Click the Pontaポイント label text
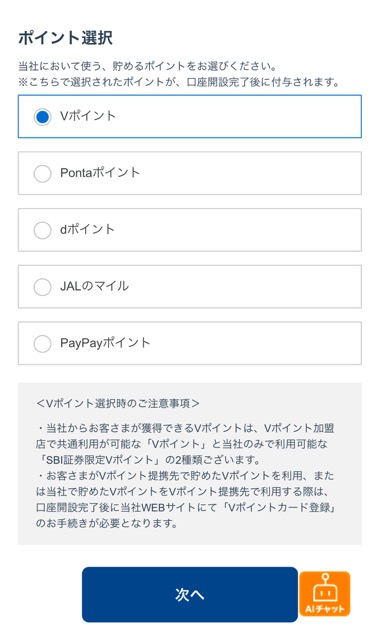Image resolution: width=376 pixels, height=640 pixels. tap(100, 173)
